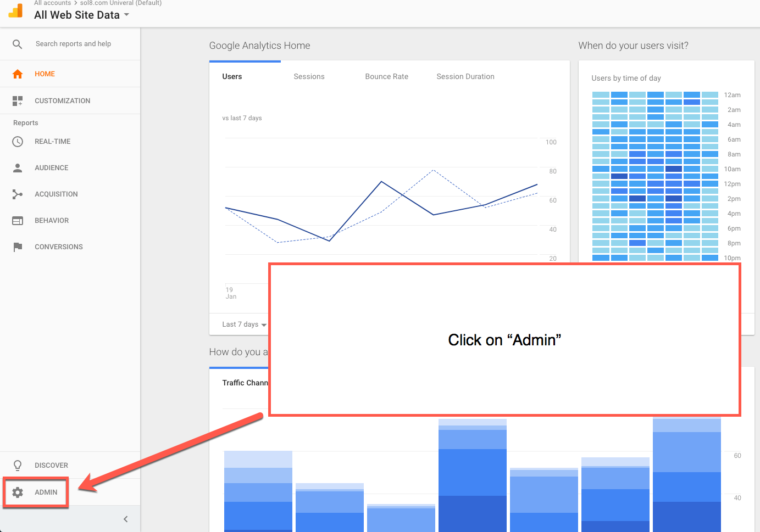Click the Real-Time clock icon
760x532 pixels.
pyautogui.click(x=18, y=142)
